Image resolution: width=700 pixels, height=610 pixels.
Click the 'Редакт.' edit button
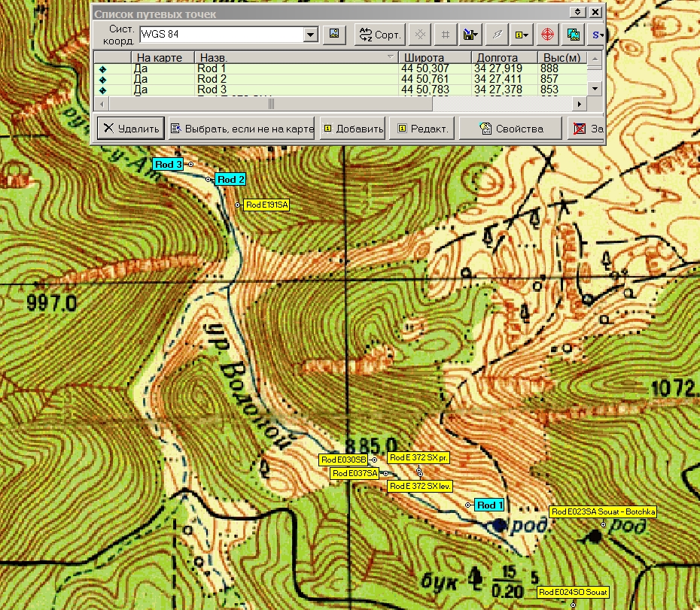click(422, 129)
